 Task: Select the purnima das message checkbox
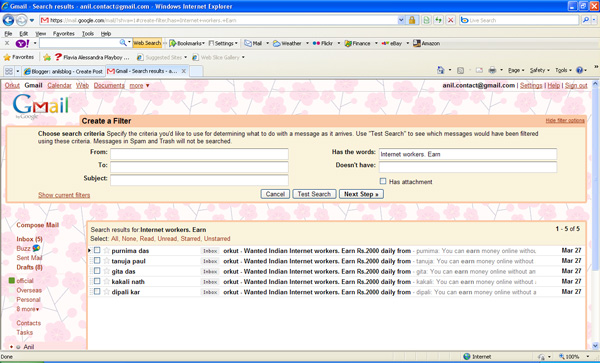point(97,250)
